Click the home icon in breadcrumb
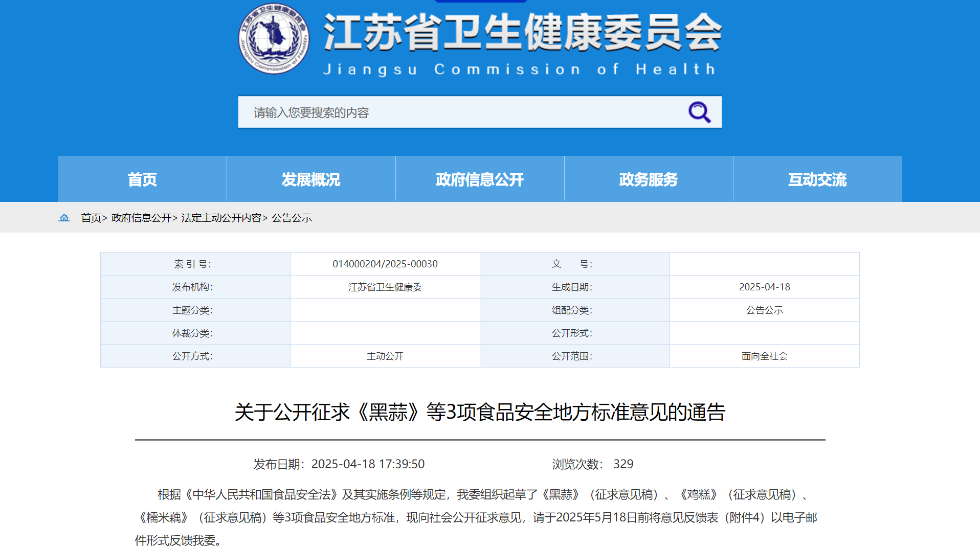Screen dimensions: 980x548 tap(64, 218)
